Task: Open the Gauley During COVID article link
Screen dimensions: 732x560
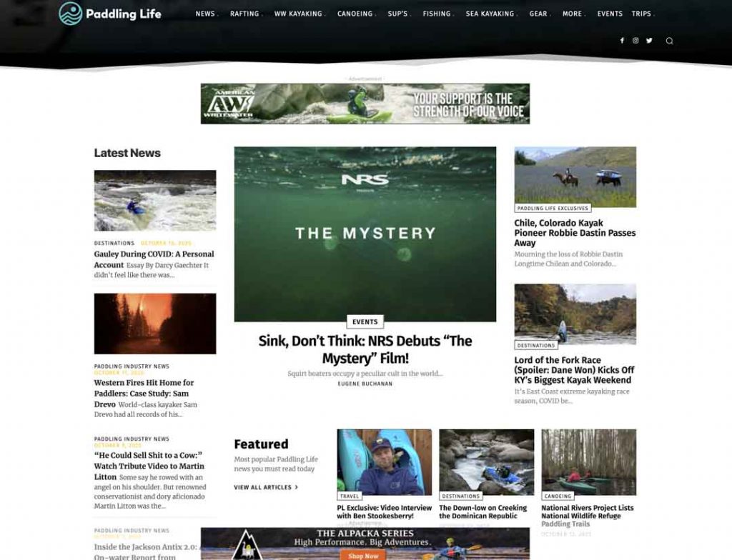Action: pyautogui.click(x=154, y=259)
